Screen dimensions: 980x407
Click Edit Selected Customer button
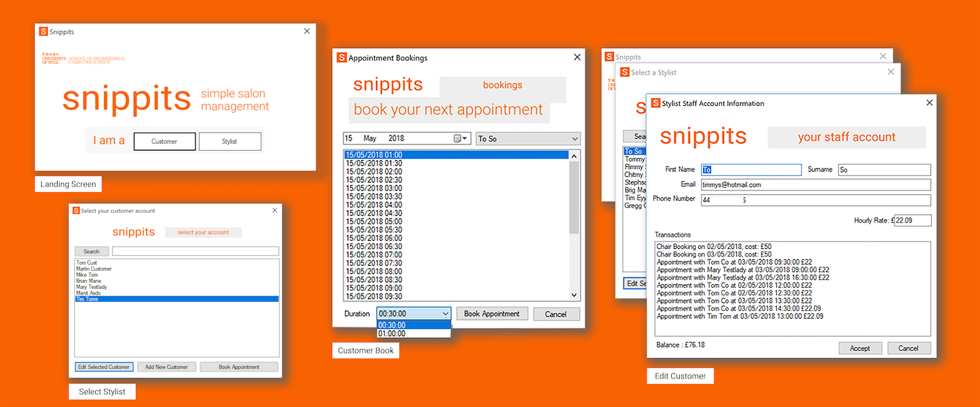(x=104, y=367)
